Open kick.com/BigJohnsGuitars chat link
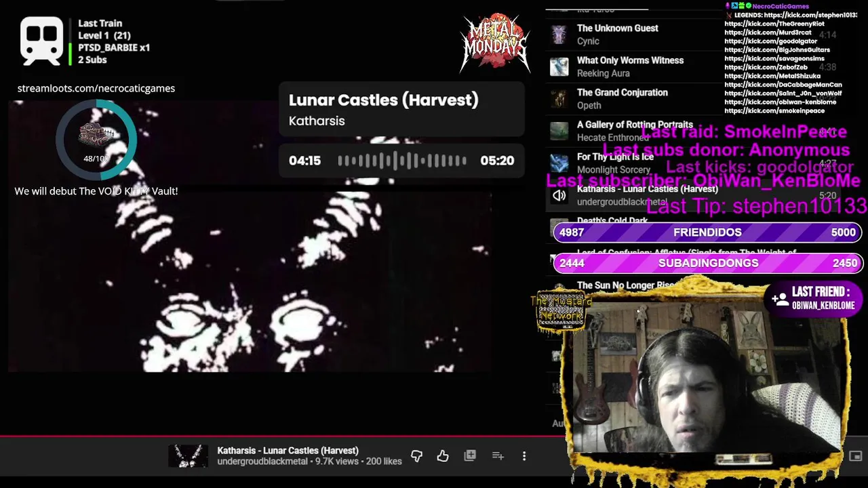Screen dimensions: 868x488 pyautogui.click(x=777, y=50)
